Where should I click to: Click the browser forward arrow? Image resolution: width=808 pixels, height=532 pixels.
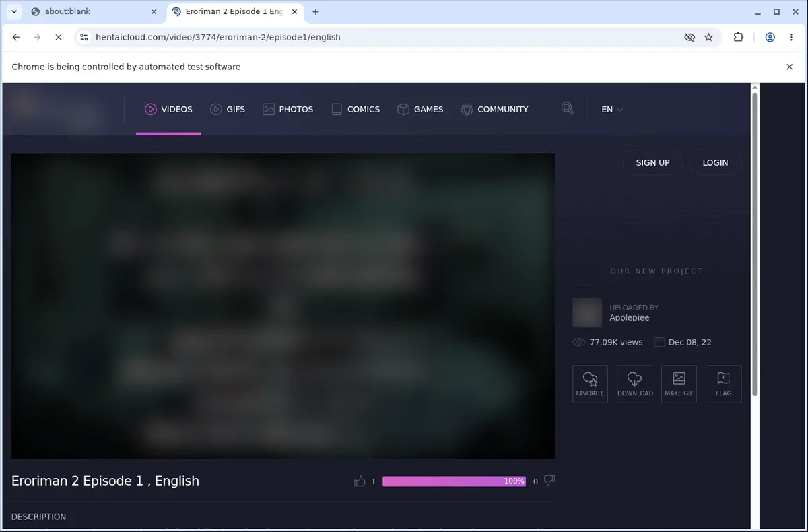coord(37,37)
